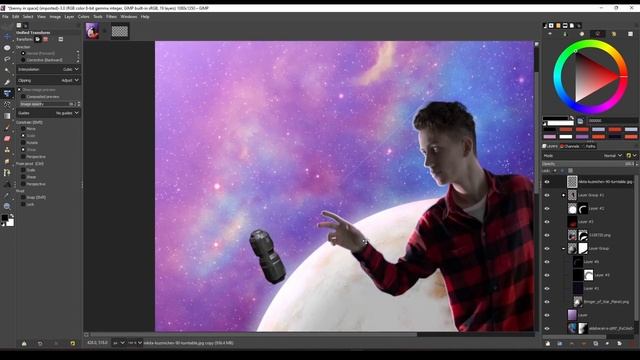Viewport: 640px width, 360px height.
Task: Open the blend mode group switch dropdown
Action: 631,156
